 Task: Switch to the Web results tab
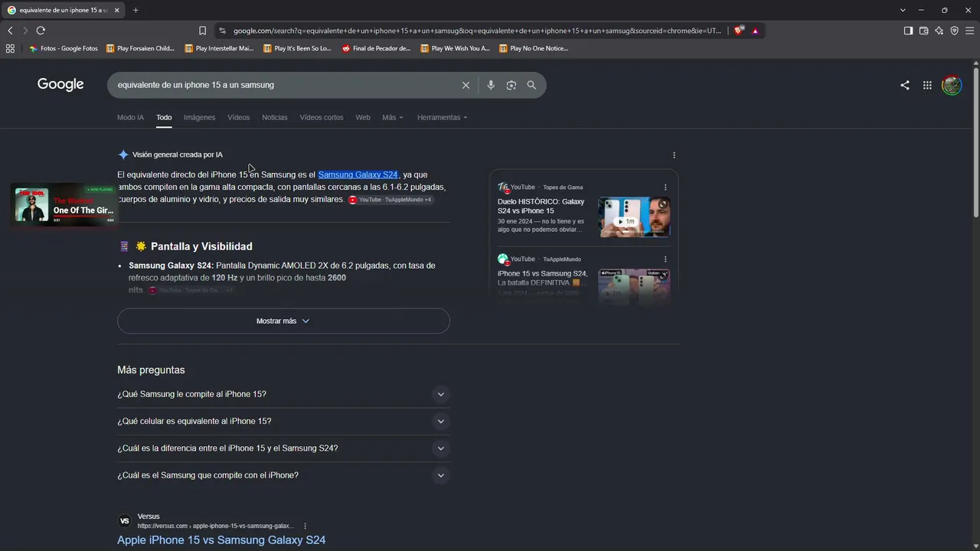tap(363, 117)
